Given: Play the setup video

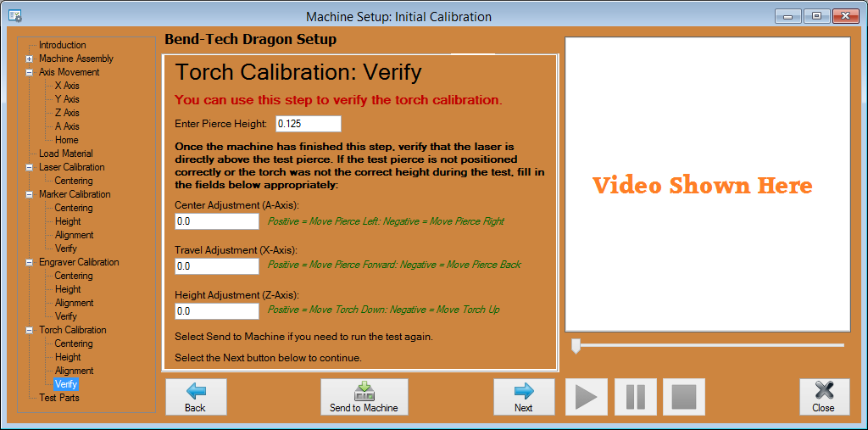Looking at the screenshot, I should click(587, 397).
